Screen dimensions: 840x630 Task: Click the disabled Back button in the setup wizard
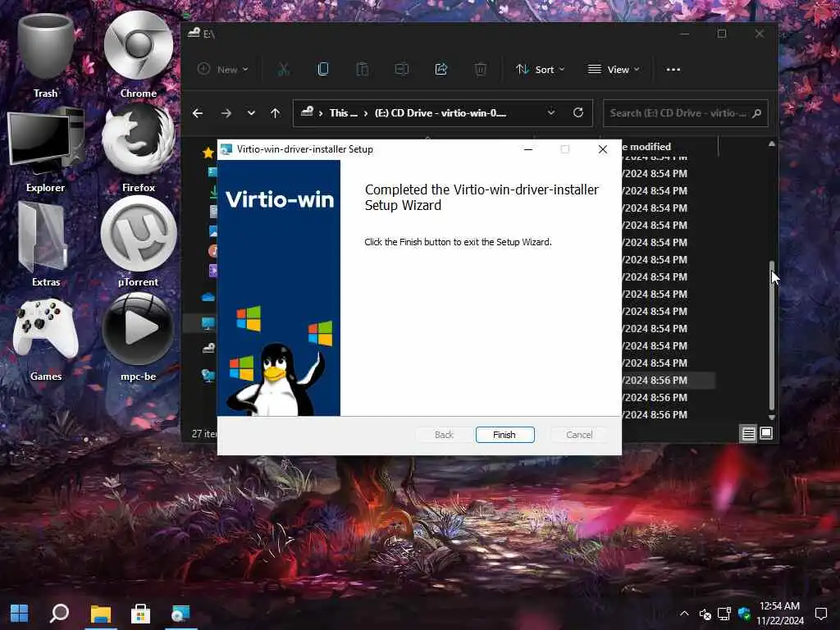(444, 435)
